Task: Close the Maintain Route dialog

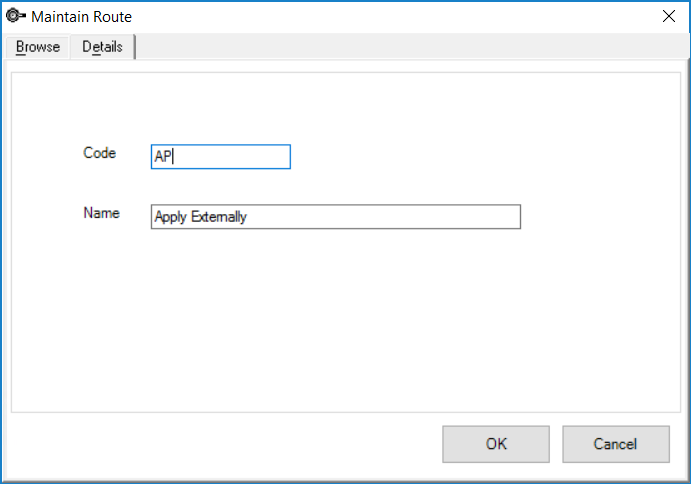Action: click(x=669, y=16)
